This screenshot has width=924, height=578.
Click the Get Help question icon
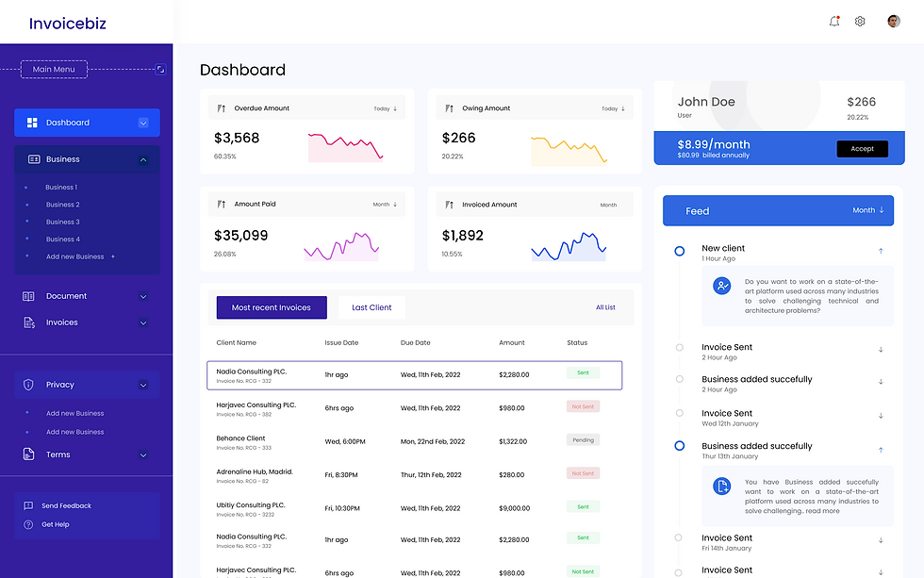tap(28, 524)
